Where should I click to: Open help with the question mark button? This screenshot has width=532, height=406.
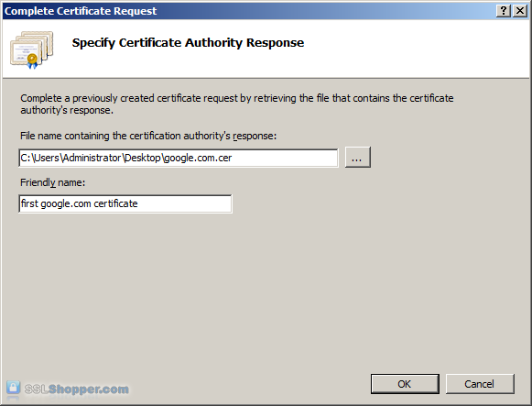[504, 11]
